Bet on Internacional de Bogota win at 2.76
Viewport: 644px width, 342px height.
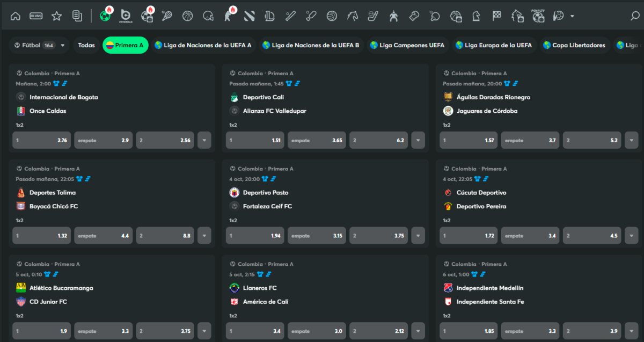[x=41, y=140]
